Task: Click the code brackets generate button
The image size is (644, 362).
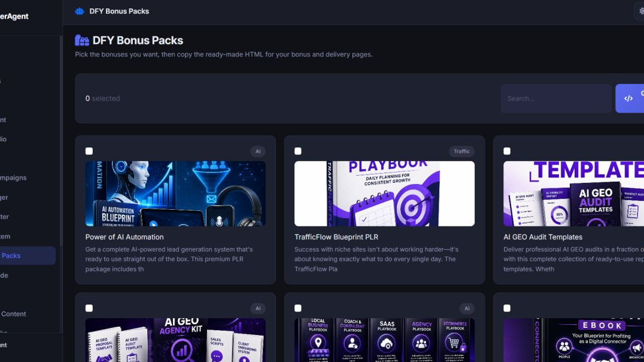Action: [630, 98]
